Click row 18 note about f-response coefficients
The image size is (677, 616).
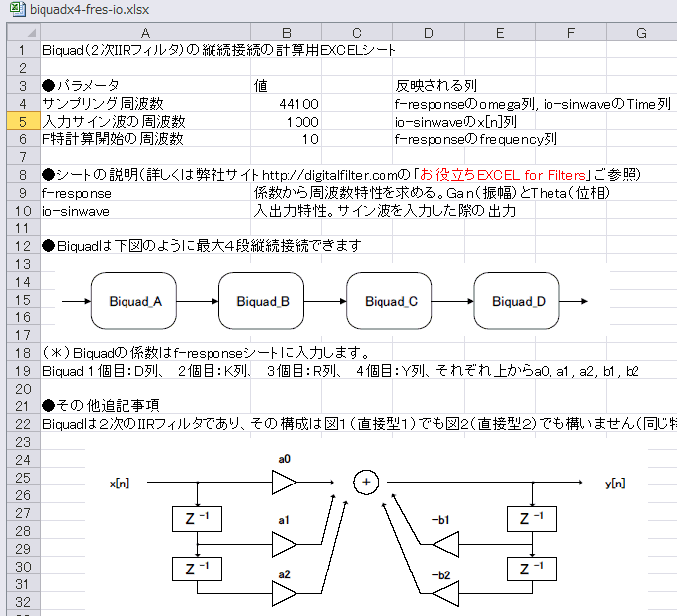click(x=206, y=353)
